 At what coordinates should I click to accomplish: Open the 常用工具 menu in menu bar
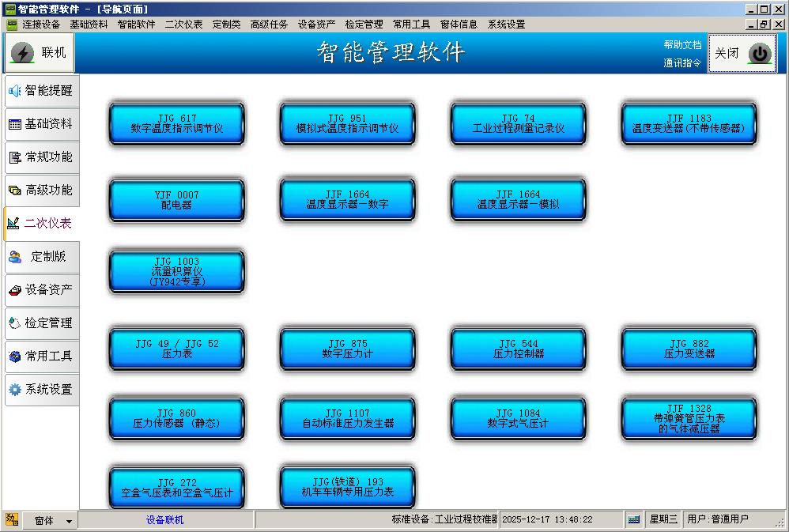coord(411,25)
